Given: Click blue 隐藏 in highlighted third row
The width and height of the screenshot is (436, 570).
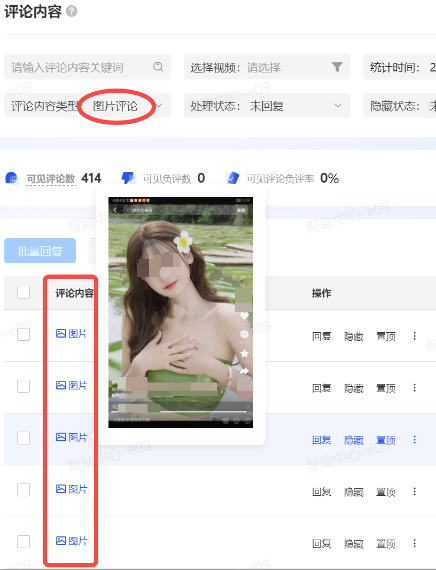Looking at the screenshot, I should pyautogui.click(x=354, y=440).
